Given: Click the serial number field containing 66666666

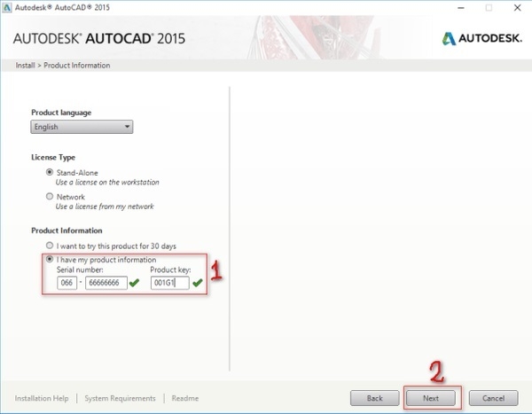Looking at the screenshot, I should [x=106, y=283].
